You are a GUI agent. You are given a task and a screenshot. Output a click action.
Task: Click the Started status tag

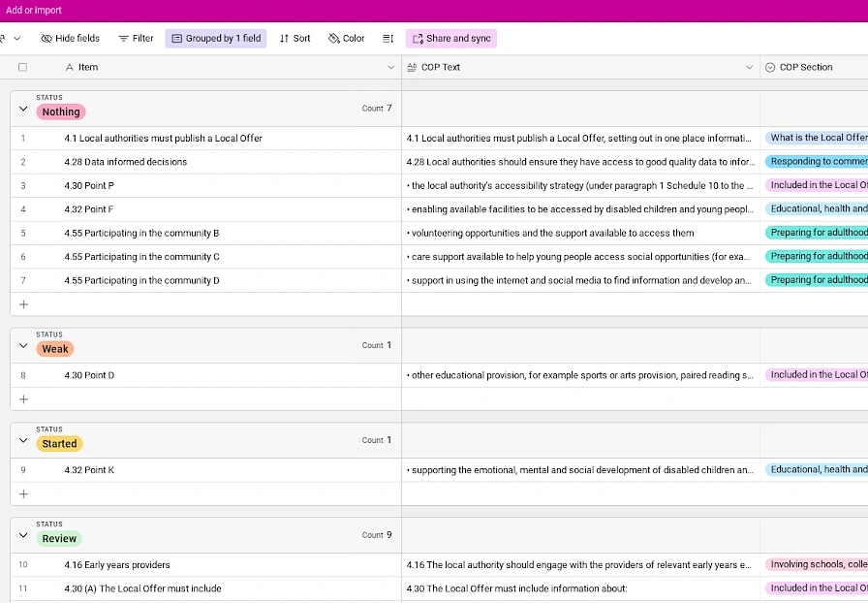(x=59, y=444)
